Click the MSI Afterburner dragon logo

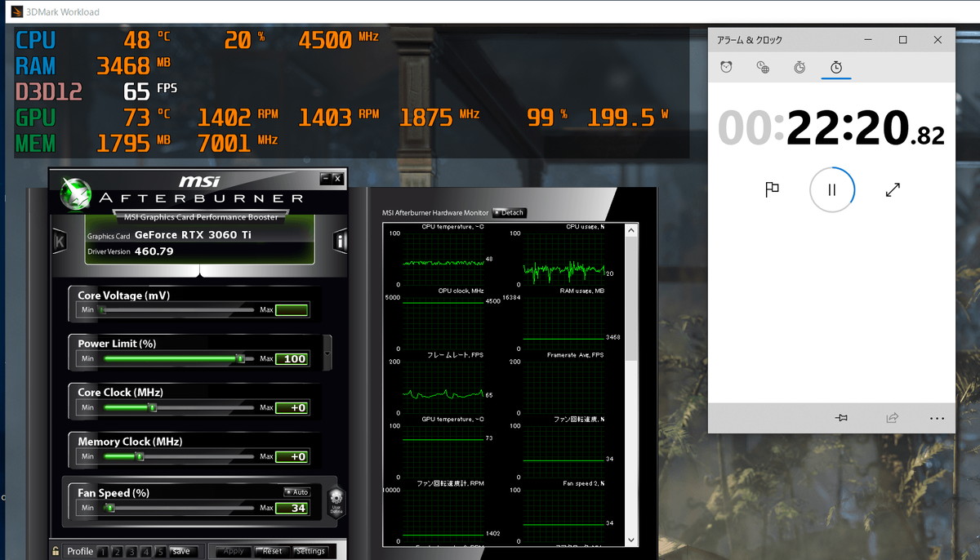tap(76, 193)
